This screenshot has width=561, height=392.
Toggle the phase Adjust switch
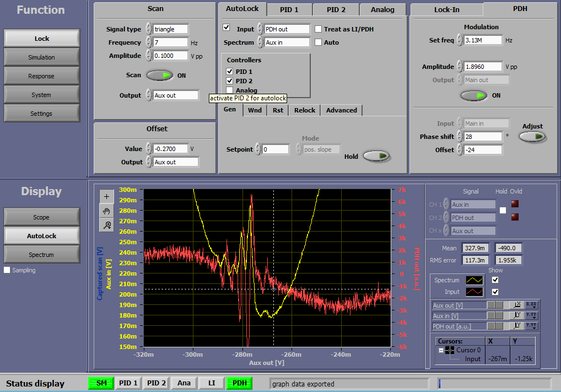532,137
